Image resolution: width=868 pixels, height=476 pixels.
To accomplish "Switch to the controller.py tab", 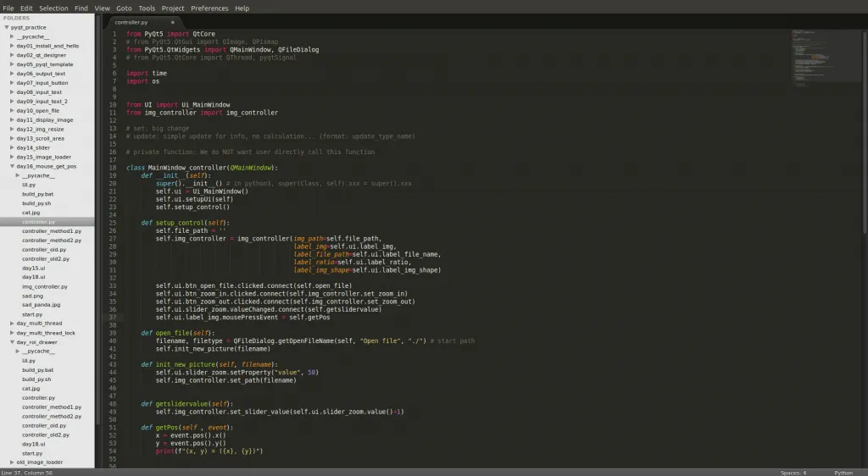I will click(131, 22).
